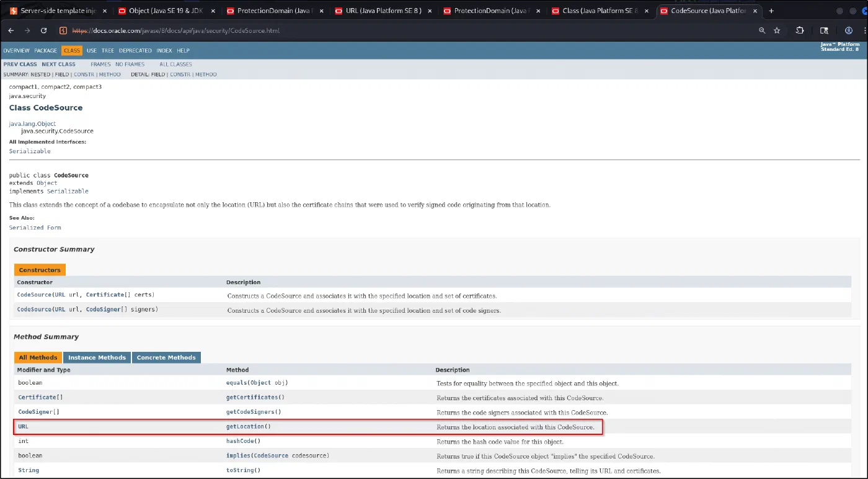This screenshot has height=479, width=868.
Task: Open DEPRECATED in the docs navigation bar
Action: (x=135, y=51)
